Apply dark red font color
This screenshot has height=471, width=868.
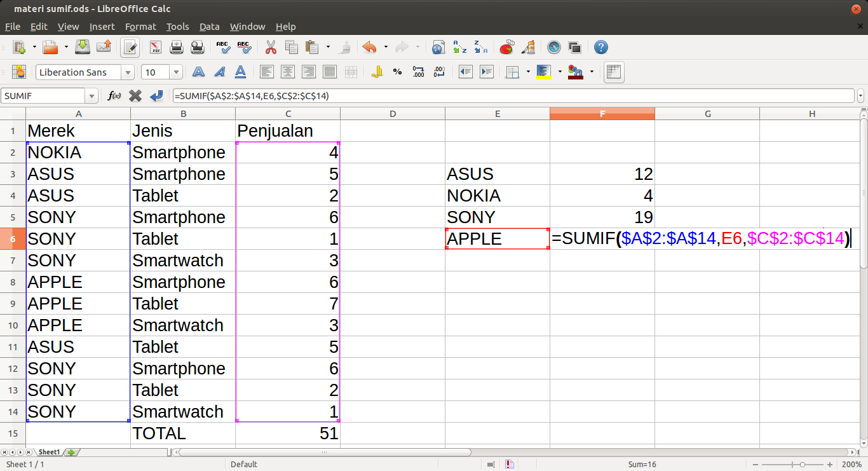(575, 72)
